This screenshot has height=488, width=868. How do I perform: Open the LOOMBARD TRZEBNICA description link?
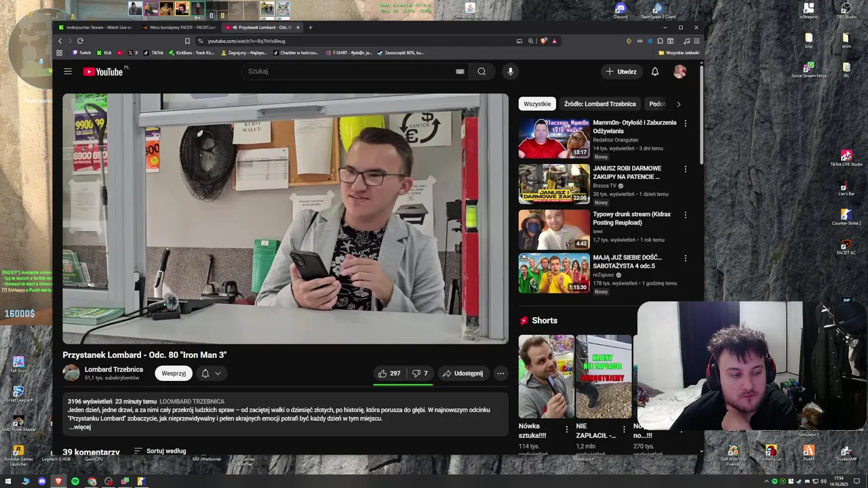tap(192, 401)
